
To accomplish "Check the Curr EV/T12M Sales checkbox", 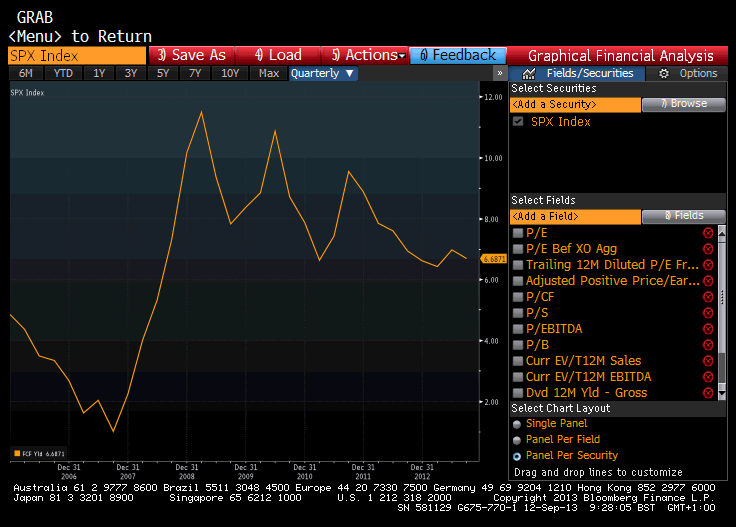I will click(518, 361).
